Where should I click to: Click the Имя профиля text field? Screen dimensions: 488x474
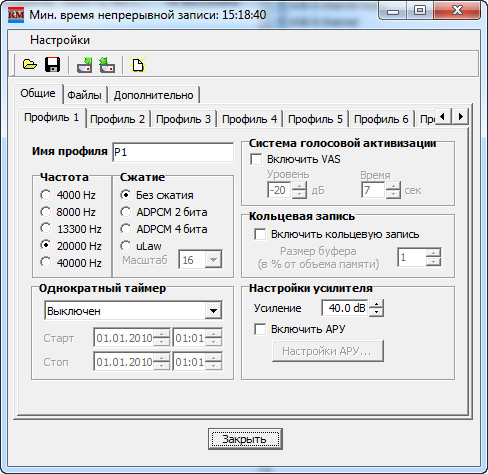click(173, 152)
